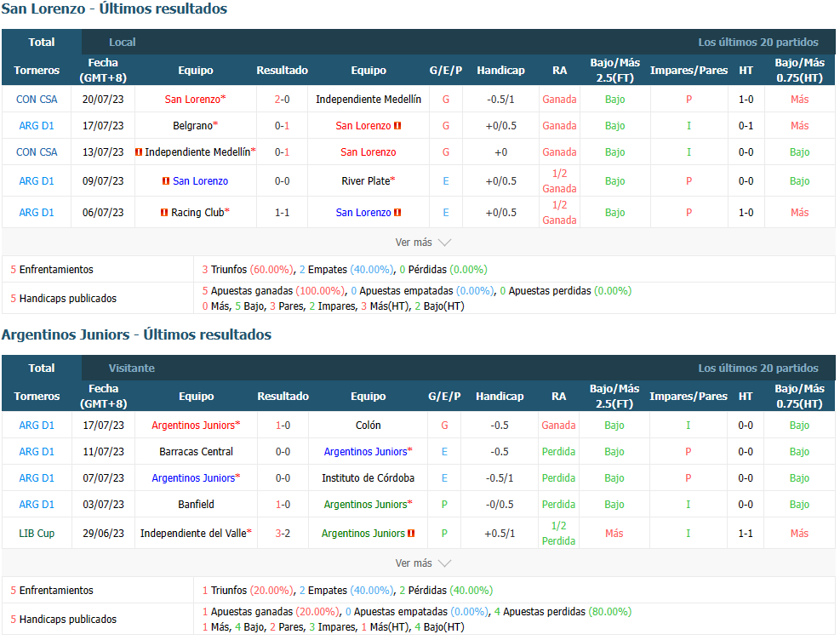840x640 pixels.
Task: Open CON CSA tournament link dated 20/07/23
Action: point(37,99)
